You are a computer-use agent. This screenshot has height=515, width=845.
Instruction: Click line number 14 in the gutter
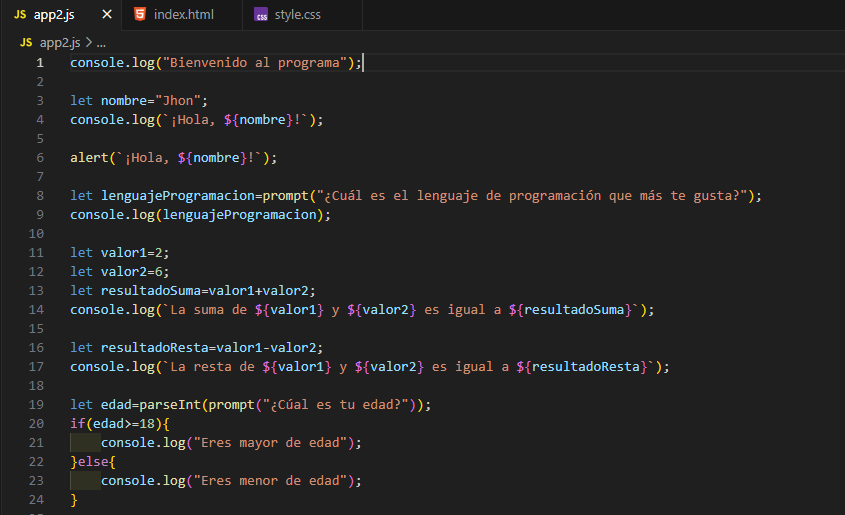pos(36,310)
